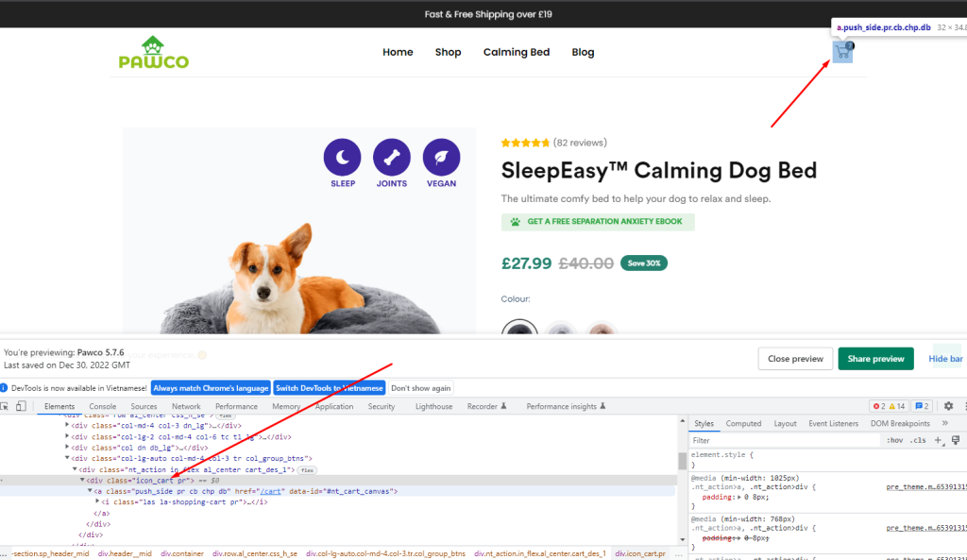Click the Share preview button
Image resolution: width=967 pixels, height=560 pixels.
pos(875,358)
